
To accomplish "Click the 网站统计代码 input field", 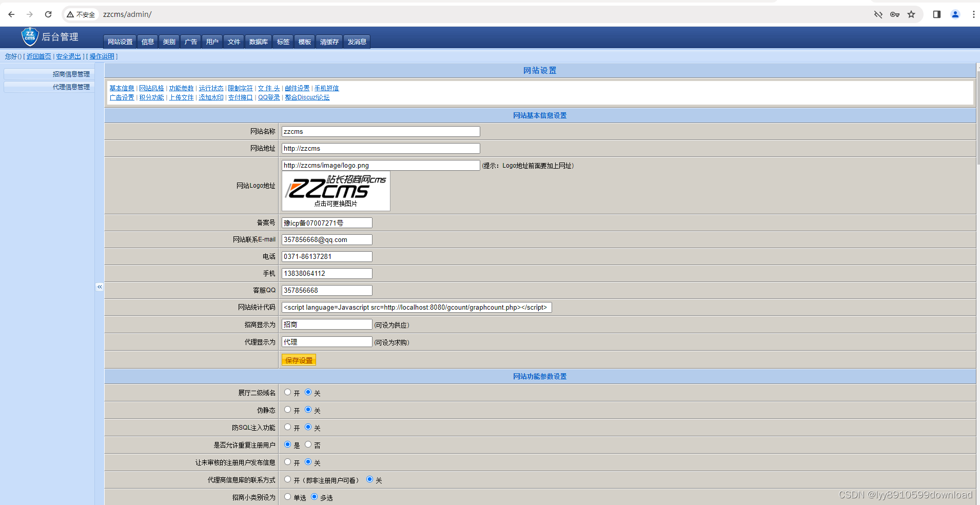I will click(417, 308).
